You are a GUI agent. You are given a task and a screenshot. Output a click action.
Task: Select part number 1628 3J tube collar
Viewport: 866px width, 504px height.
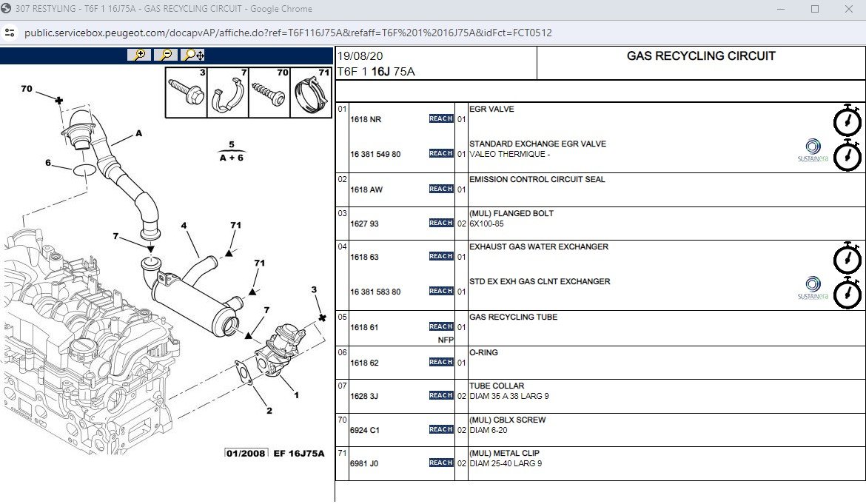[364, 397]
